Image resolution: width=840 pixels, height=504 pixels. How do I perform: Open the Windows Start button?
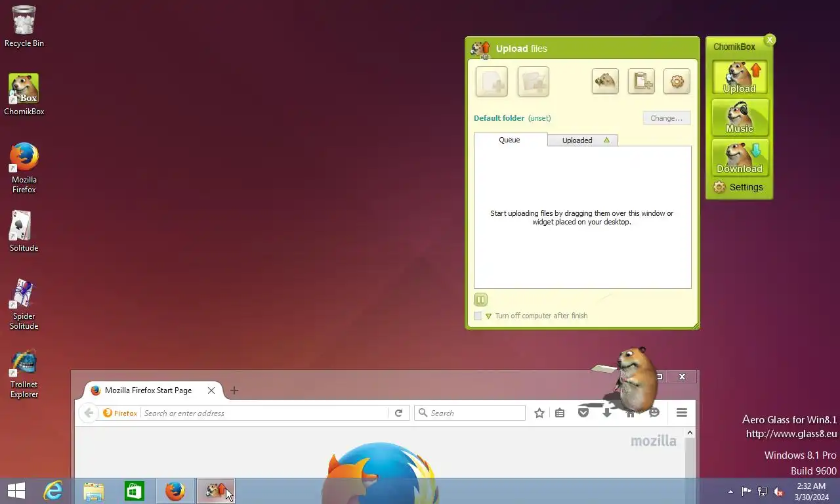(16, 491)
